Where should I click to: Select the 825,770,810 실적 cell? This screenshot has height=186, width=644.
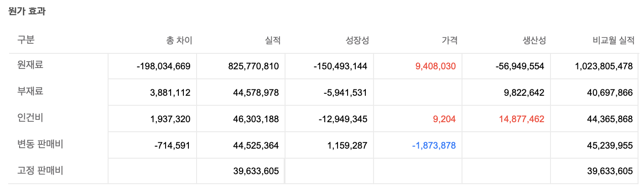tap(253, 66)
